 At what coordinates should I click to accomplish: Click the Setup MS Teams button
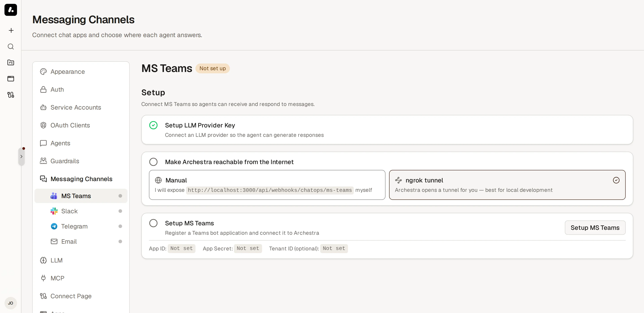coord(595,228)
